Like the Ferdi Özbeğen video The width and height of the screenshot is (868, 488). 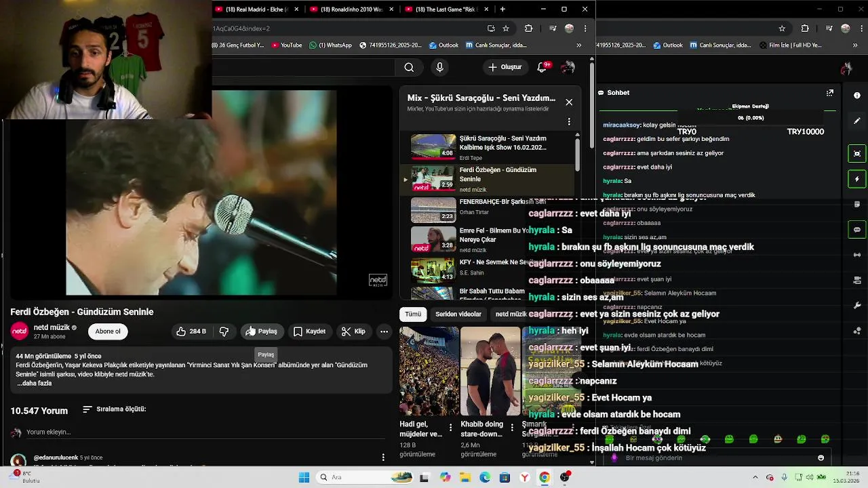click(191, 331)
